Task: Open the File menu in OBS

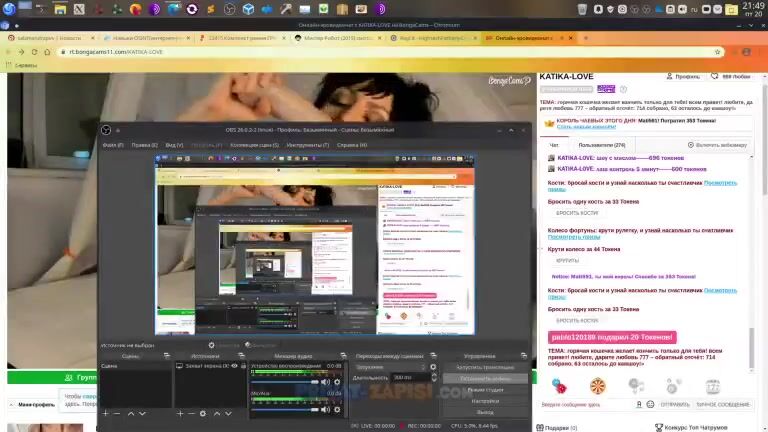Action: [113, 145]
